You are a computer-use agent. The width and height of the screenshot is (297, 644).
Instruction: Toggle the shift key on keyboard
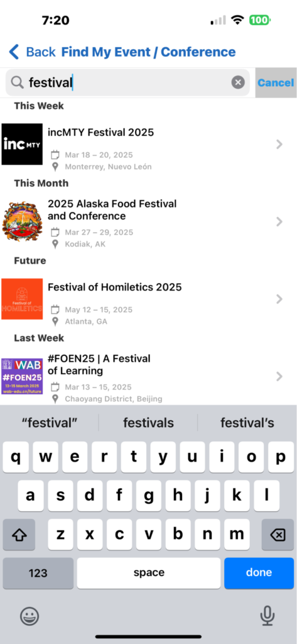point(19,535)
